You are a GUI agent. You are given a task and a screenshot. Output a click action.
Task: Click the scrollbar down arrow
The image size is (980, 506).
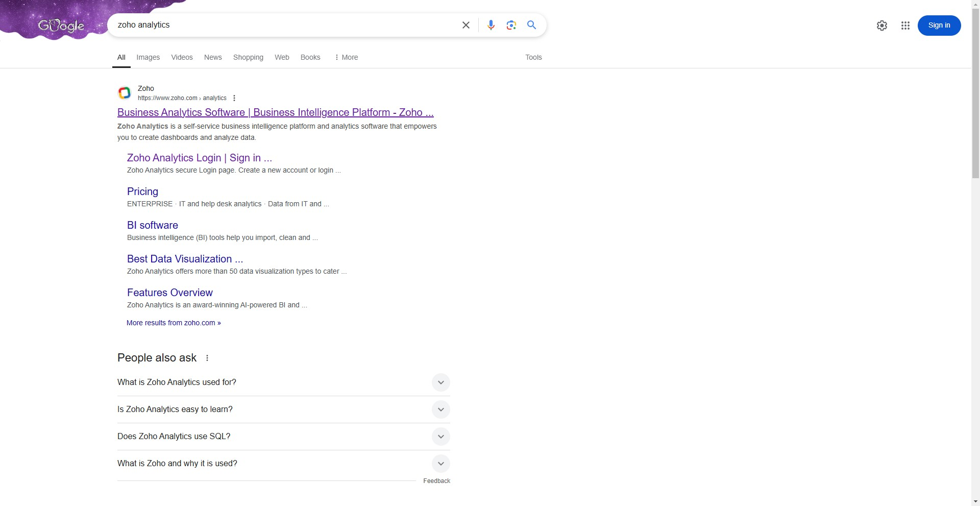(x=975, y=501)
